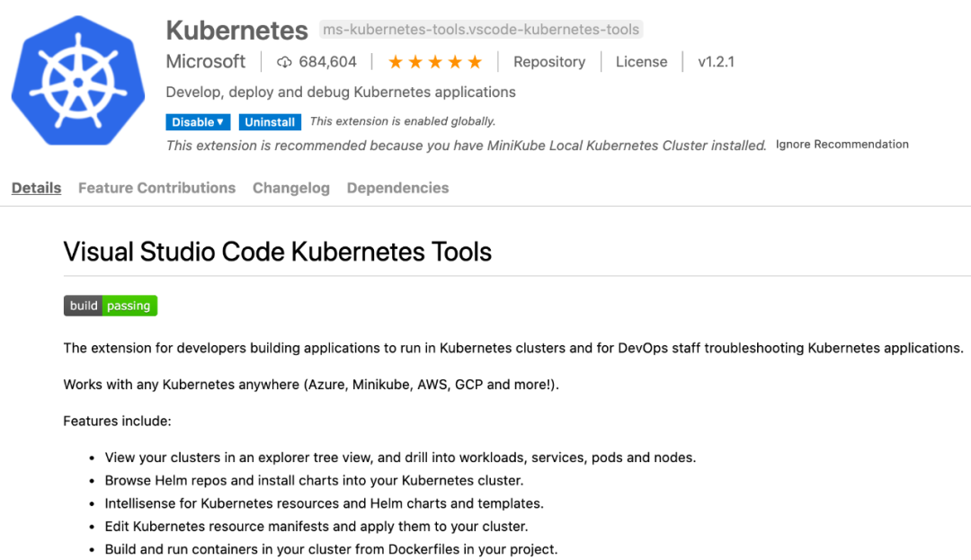Screen dimensions: 971x560
Task: Click the 'View your clusters' bullet item
Action: click(400, 458)
